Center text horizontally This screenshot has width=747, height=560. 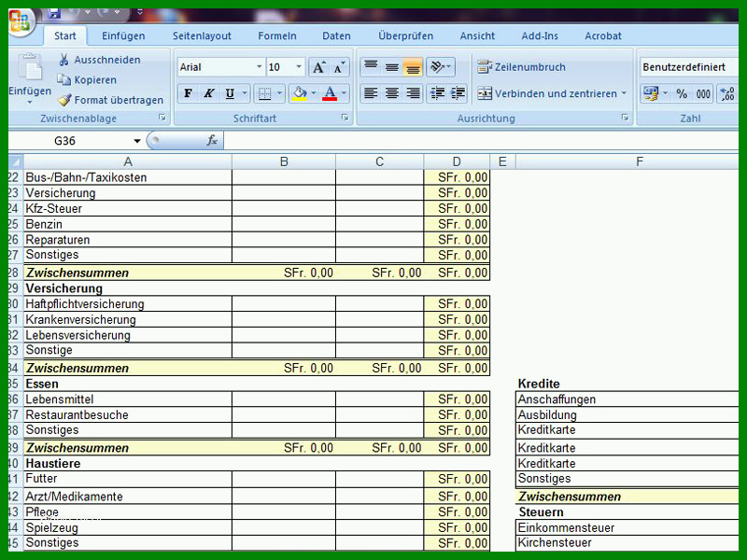tap(391, 92)
